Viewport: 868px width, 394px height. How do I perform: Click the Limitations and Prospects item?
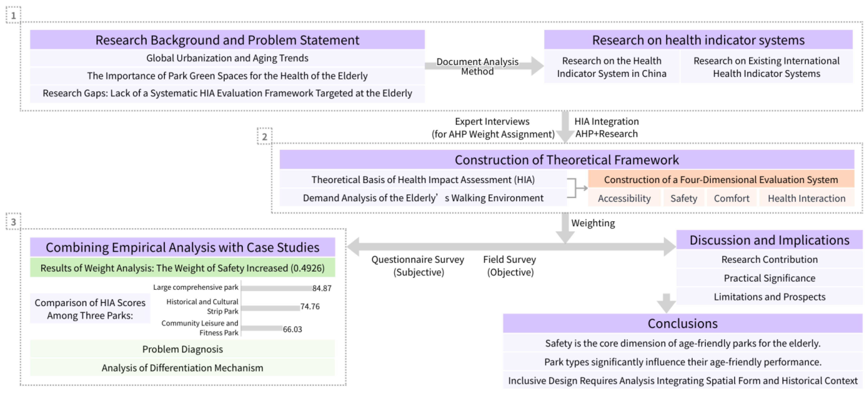769,297
